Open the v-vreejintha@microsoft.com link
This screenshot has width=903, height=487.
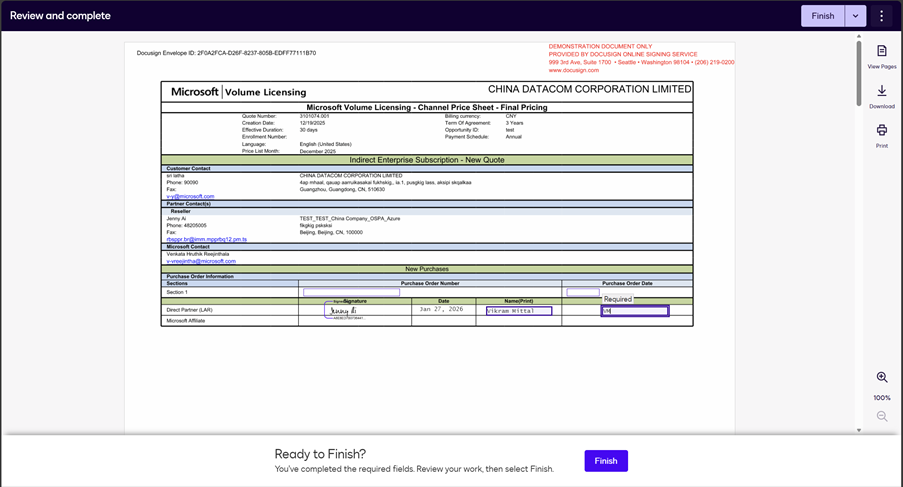[201, 261]
